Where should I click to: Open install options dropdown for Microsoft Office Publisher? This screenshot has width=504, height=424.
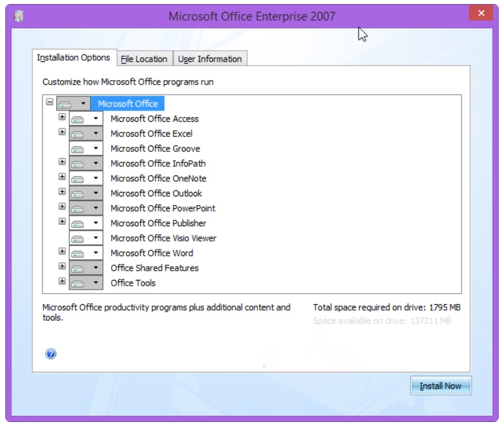[96, 224]
